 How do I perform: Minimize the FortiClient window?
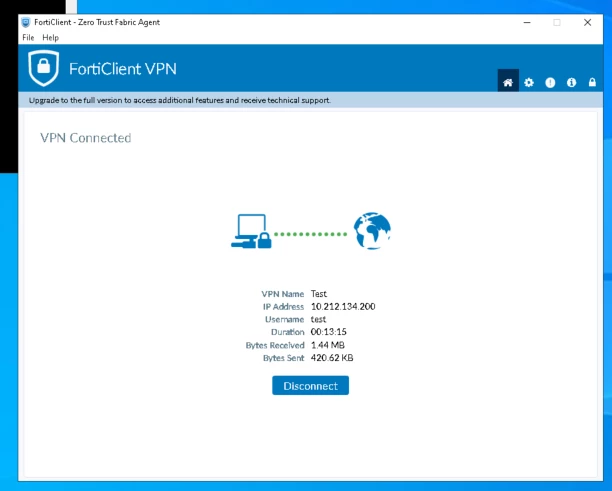(527, 23)
